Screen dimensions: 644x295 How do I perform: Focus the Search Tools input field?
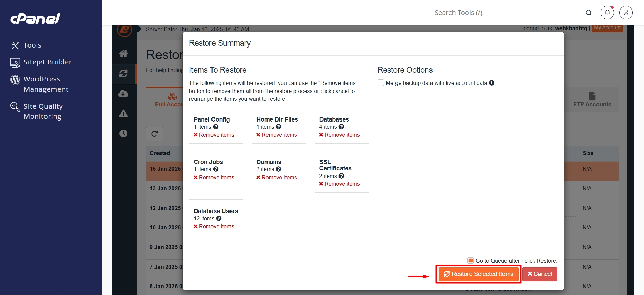pyautogui.click(x=508, y=13)
